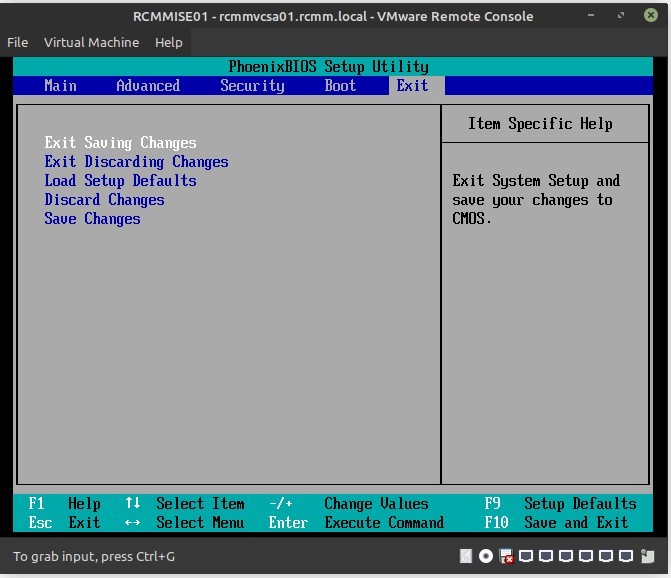Choose the Save Changes option
The height and width of the screenshot is (578, 671).
coord(92,219)
